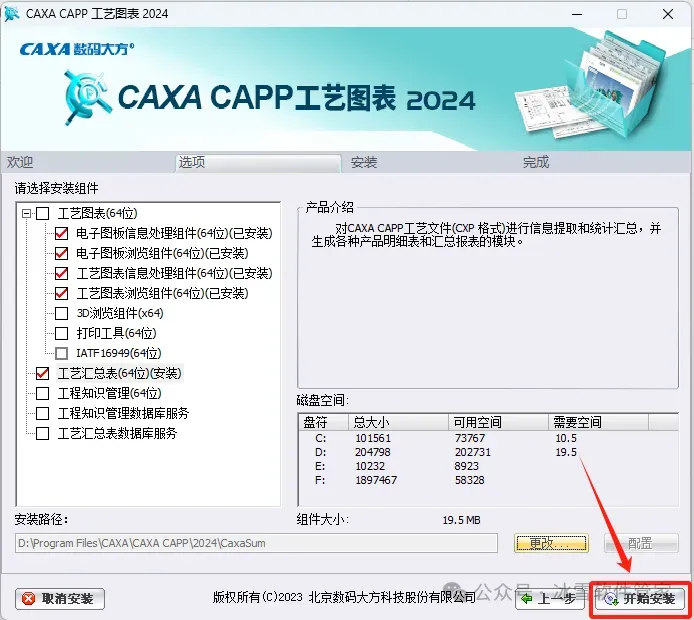694x620 pixels.
Task: Select the 工程知识管理(64位) tree label
Action: coord(110,393)
